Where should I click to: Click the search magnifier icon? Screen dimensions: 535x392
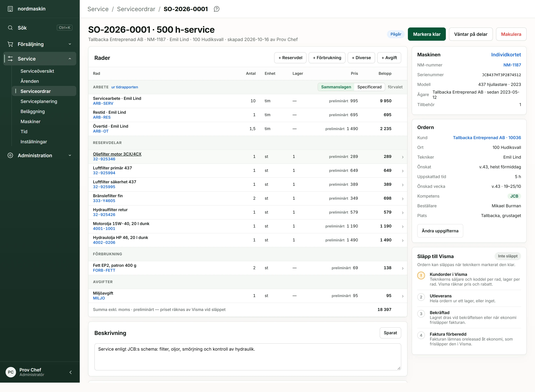[10, 28]
